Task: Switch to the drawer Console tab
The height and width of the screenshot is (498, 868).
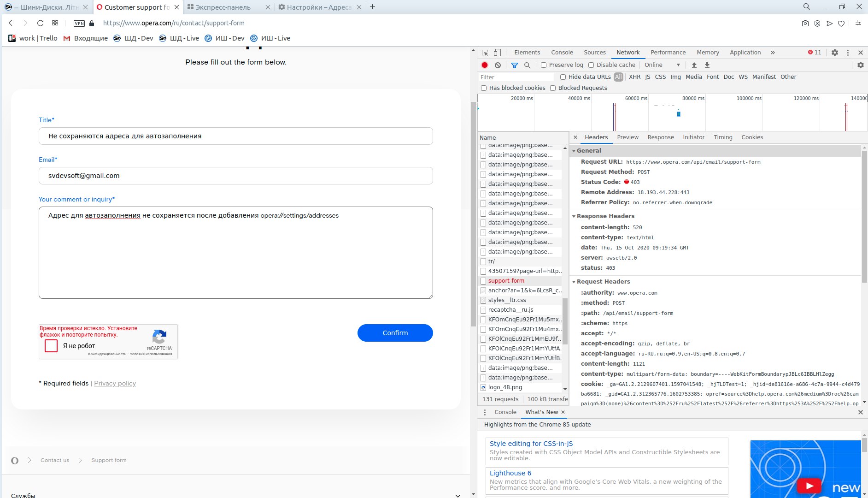Action: pyautogui.click(x=505, y=412)
